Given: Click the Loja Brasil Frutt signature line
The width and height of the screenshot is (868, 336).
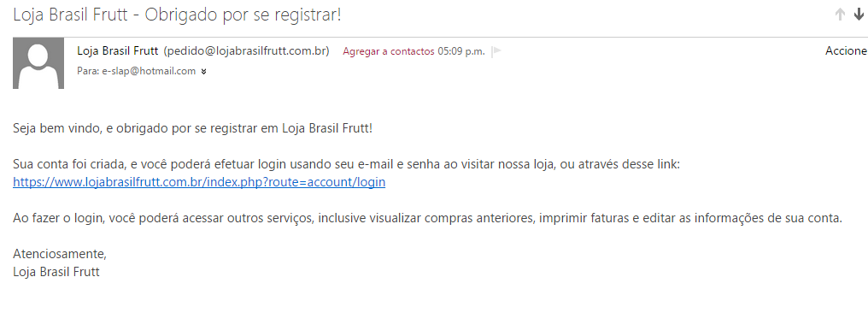Looking at the screenshot, I should 56,272.
